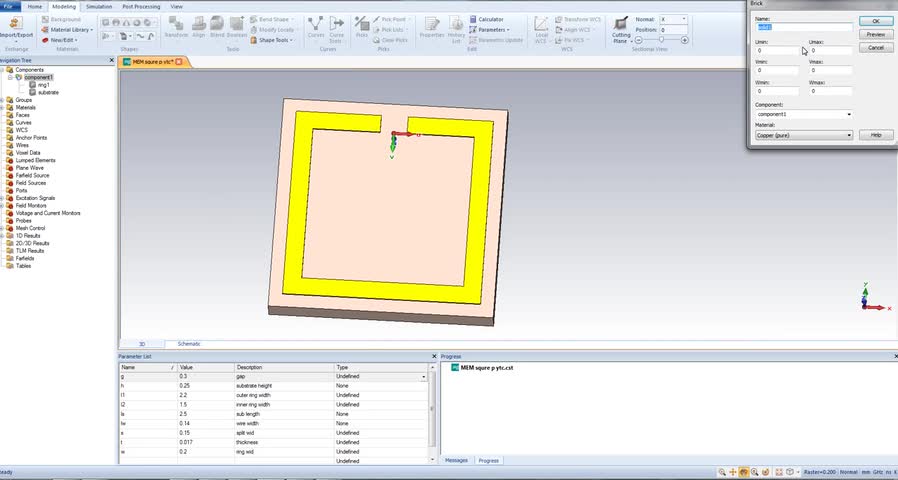Increase cutting plane position with plus button
Image resolution: width=898 pixels, height=480 pixels.
pyautogui.click(x=684, y=40)
